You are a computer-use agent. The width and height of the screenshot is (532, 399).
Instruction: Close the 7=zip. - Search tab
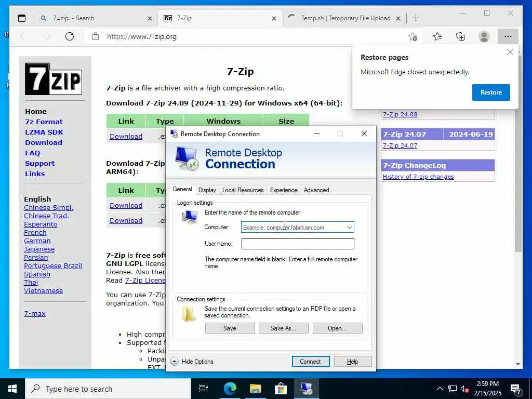click(150, 18)
